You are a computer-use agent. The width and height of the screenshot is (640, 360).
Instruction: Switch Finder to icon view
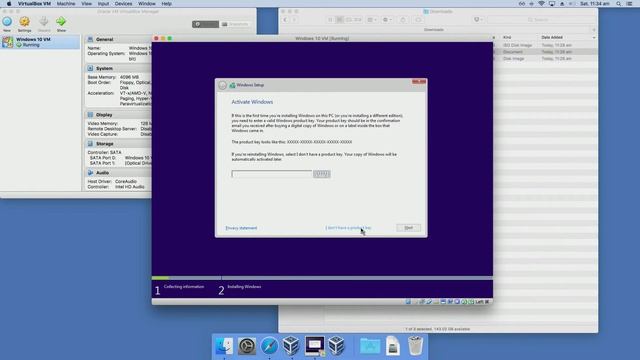click(331, 20)
